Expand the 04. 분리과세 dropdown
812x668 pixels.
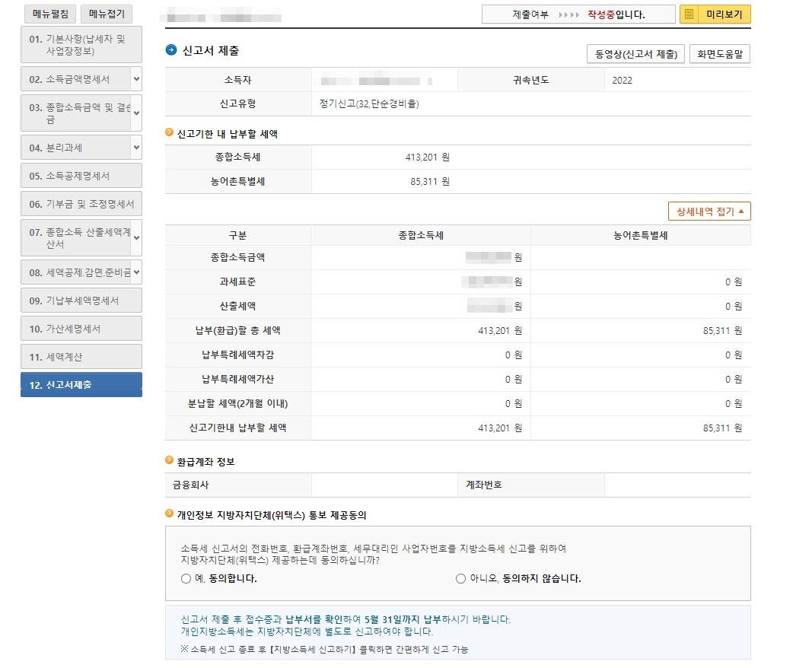tap(135, 147)
